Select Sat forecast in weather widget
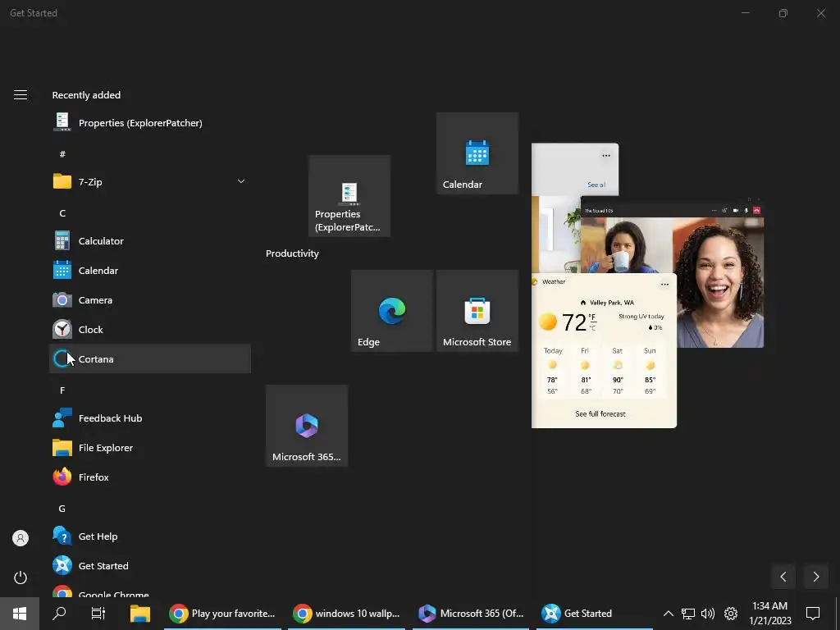Image resolution: width=840 pixels, height=630 pixels. point(617,371)
